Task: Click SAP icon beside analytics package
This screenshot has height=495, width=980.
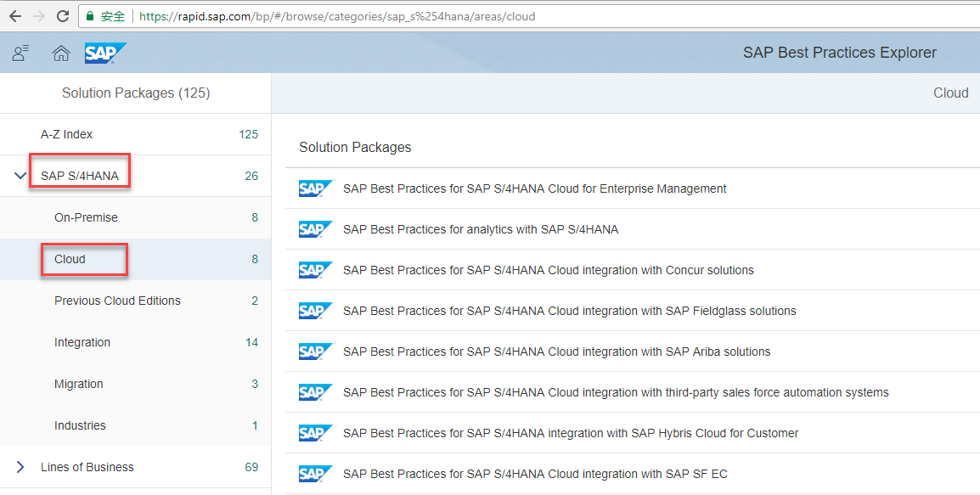Action: point(316,229)
